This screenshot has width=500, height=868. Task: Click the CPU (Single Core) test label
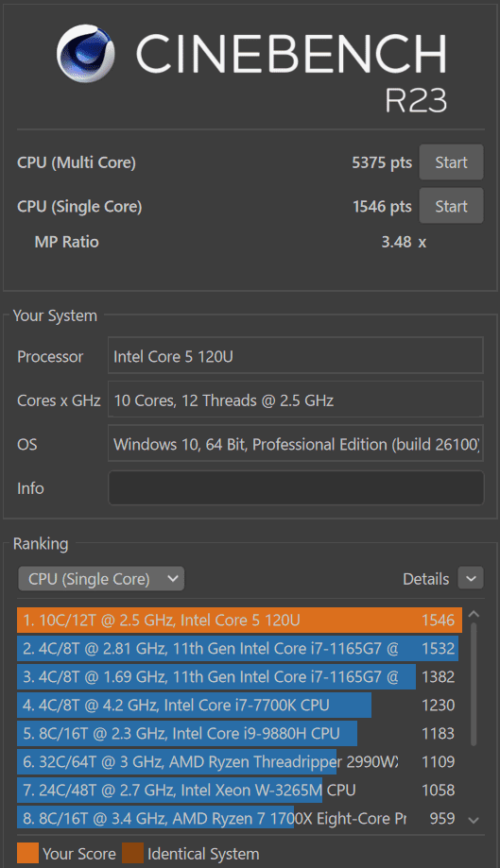[x=79, y=206]
